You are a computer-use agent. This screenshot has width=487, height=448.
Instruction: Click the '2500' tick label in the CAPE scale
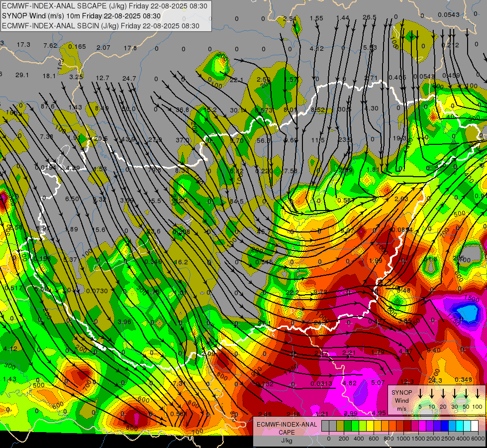[448, 439]
